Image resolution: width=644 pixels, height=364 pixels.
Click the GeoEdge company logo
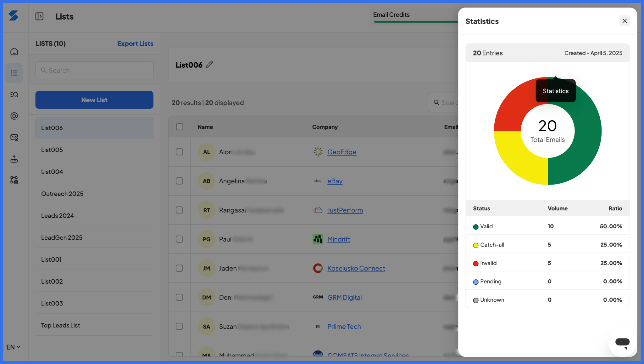point(318,152)
